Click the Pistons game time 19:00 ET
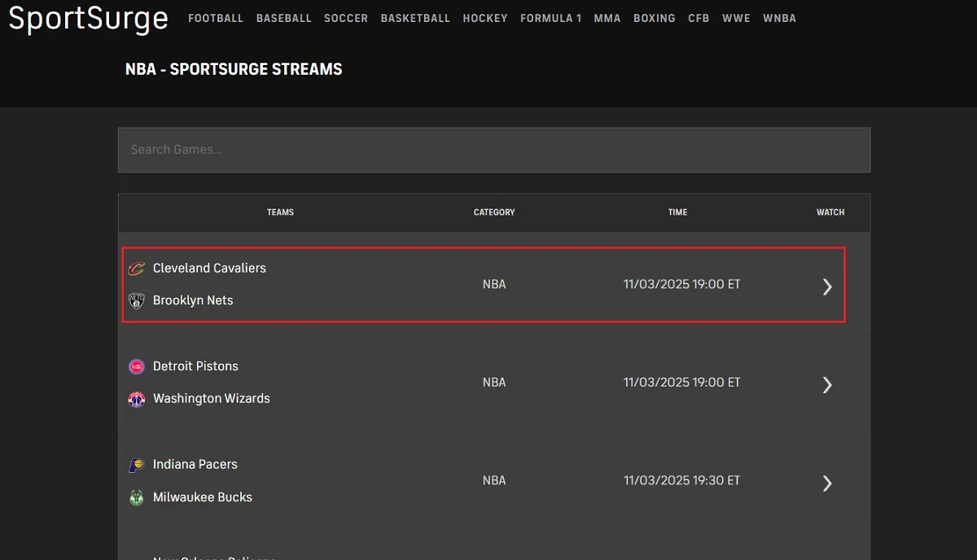The image size is (977, 560). click(x=682, y=382)
